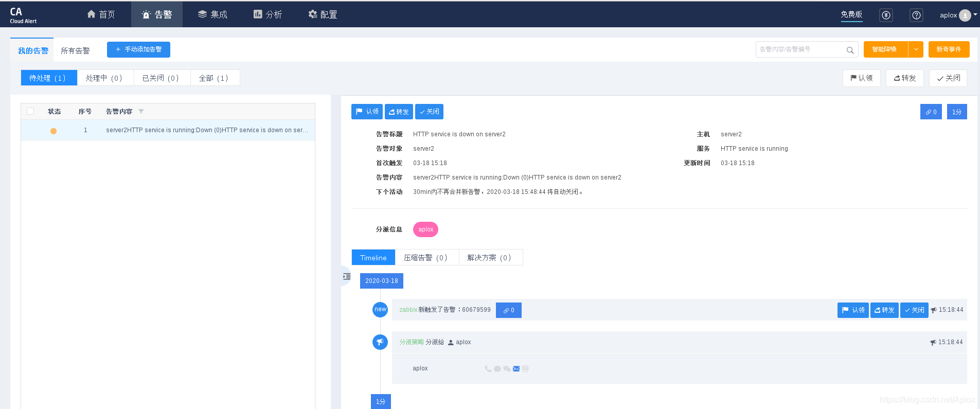
Task: Click the new timeline node icon
Action: pyautogui.click(x=380, y=310)
